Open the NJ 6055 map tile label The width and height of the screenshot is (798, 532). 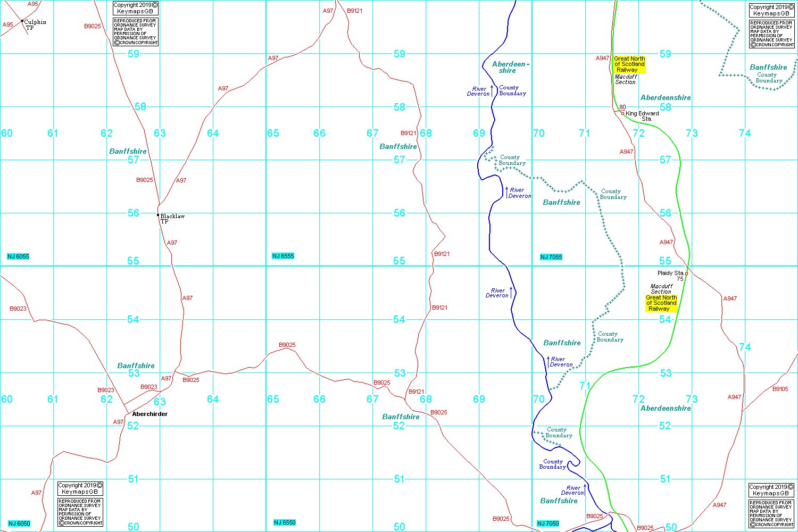18,256
